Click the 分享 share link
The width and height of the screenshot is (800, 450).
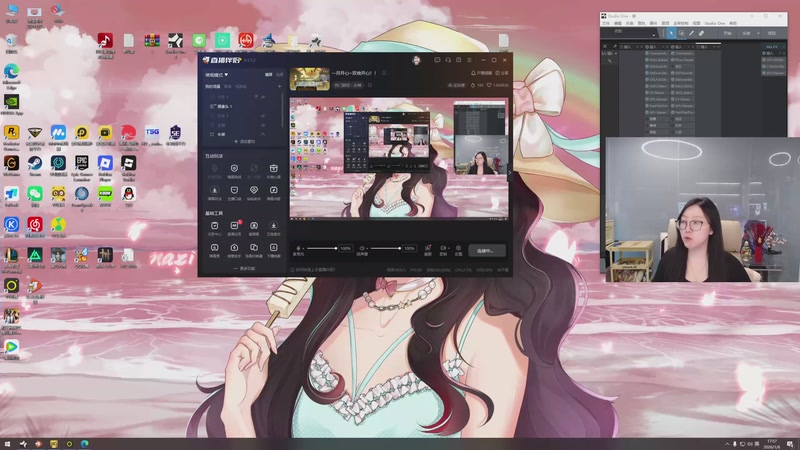coord(502,73)
